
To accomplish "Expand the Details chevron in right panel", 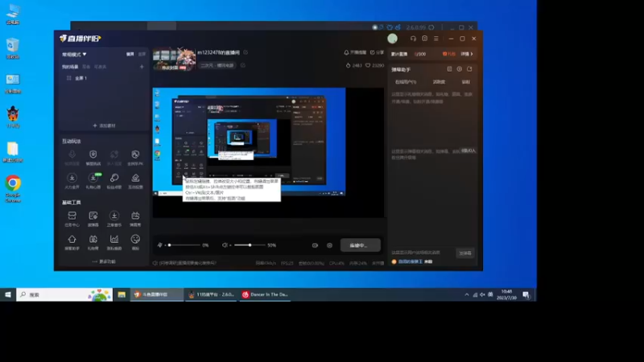I will pos(467,54).
